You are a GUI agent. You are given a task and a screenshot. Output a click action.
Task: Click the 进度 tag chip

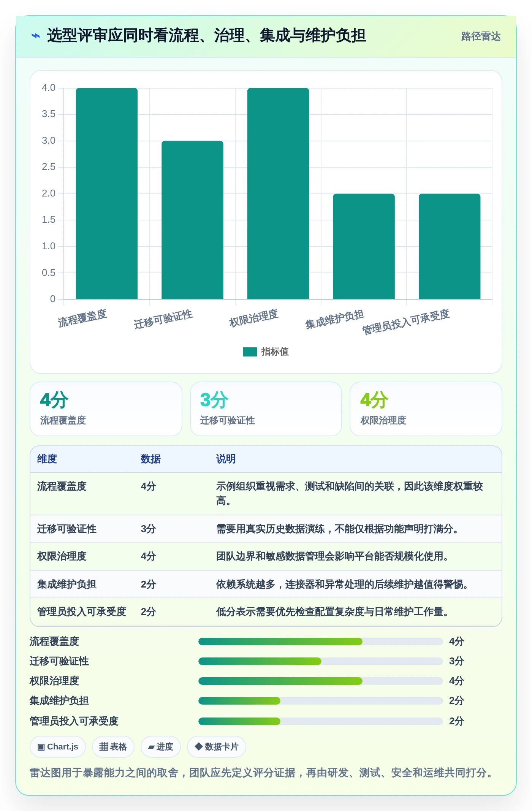[x=161, y=747]
